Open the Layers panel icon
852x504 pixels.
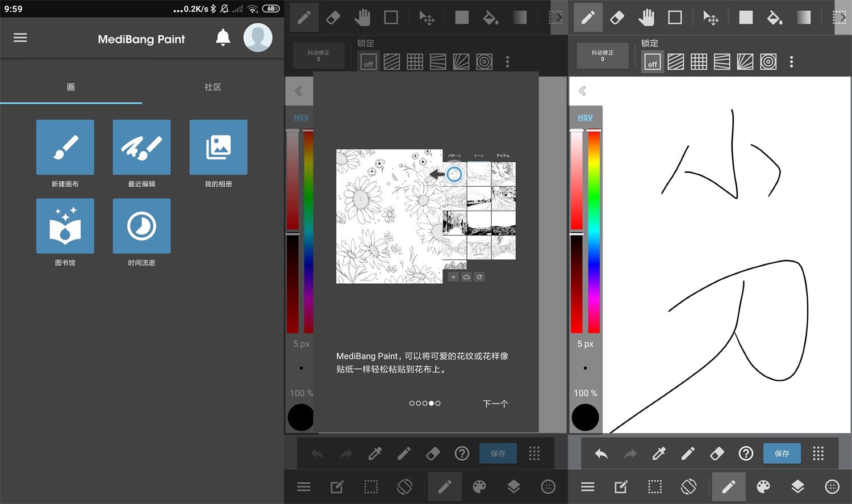coord(797,486)
